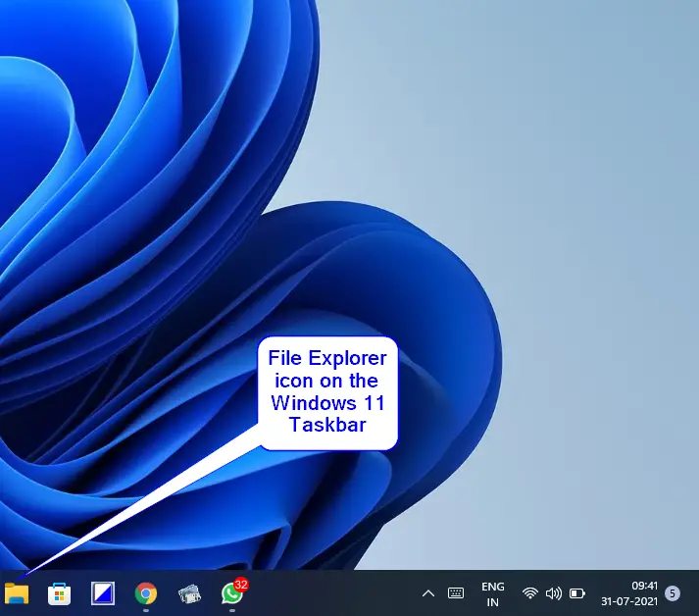Open the blue-and-white square app icon
Image resolution: width=699 pixels, height=616 pixels.
coord(103,593)
